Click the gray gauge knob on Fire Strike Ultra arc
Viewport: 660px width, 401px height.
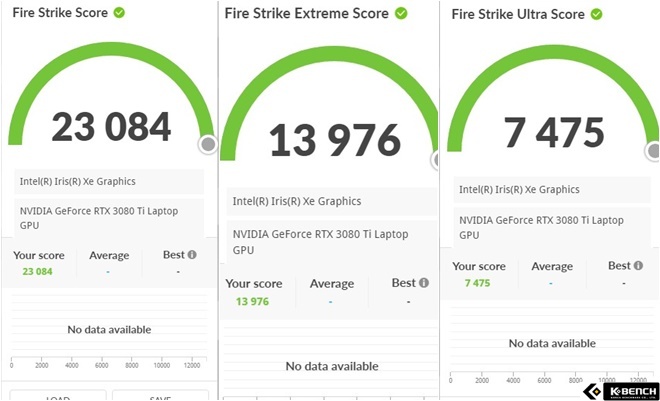point(653,151)
